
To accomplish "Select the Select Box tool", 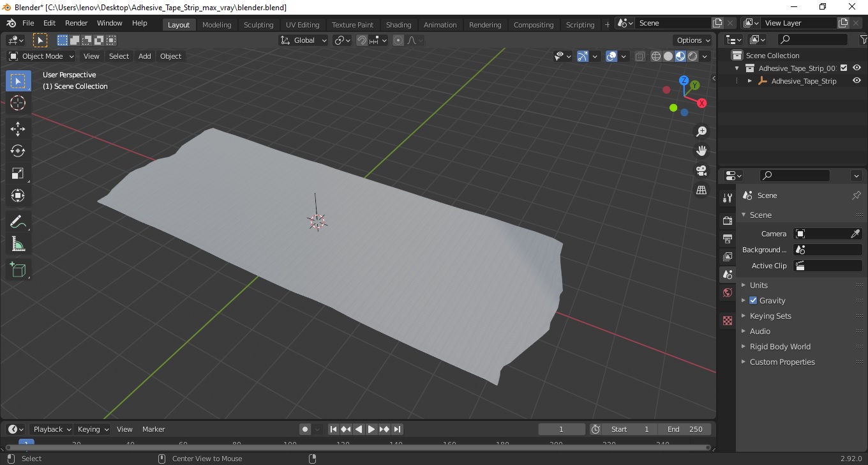I will (x=18, y=81).
